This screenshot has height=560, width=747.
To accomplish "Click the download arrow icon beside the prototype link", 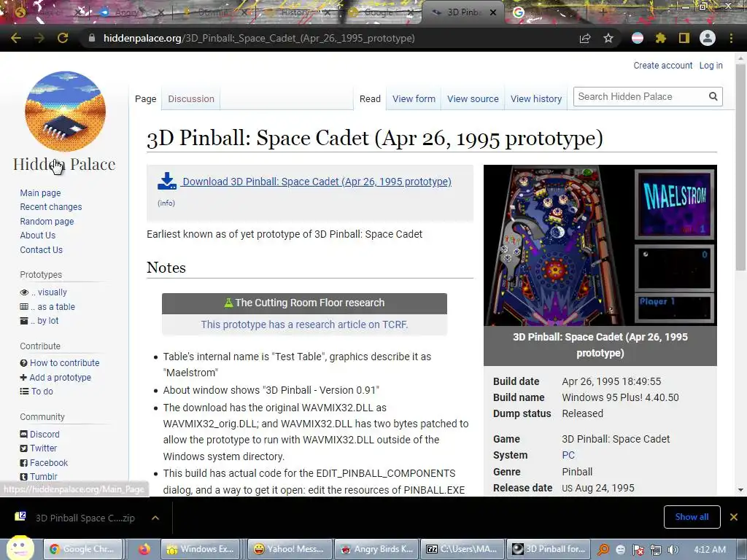I will [167, 181].
